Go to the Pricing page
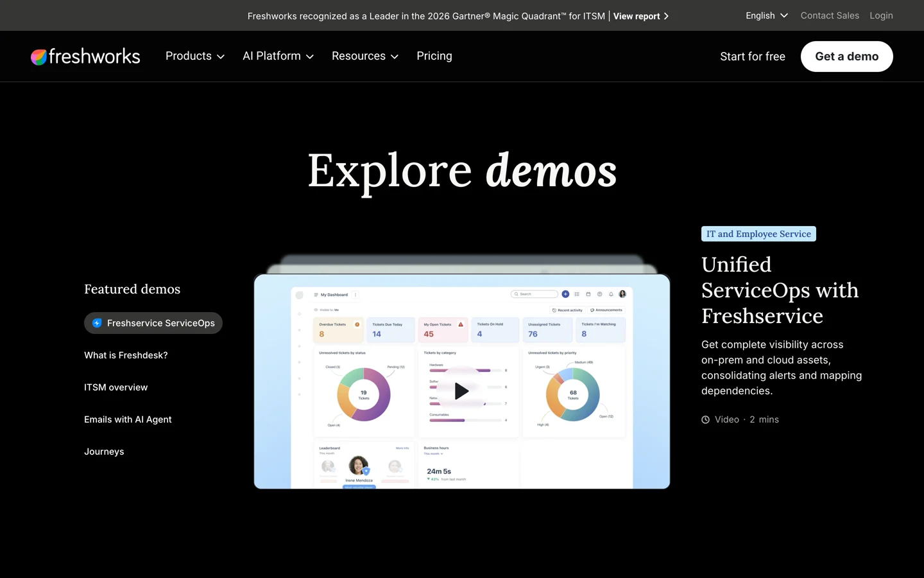The height and width of the screenshot is (578, 924). tap(434, 56)
